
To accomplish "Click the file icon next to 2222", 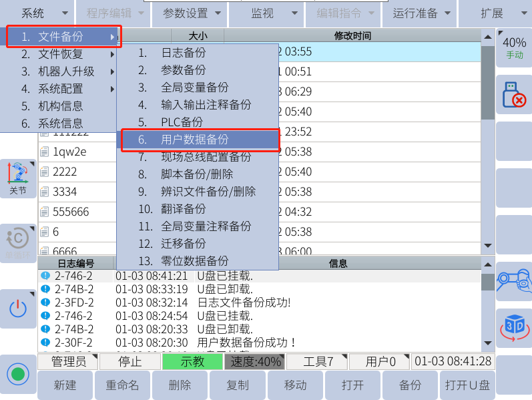I will point(45,172).
